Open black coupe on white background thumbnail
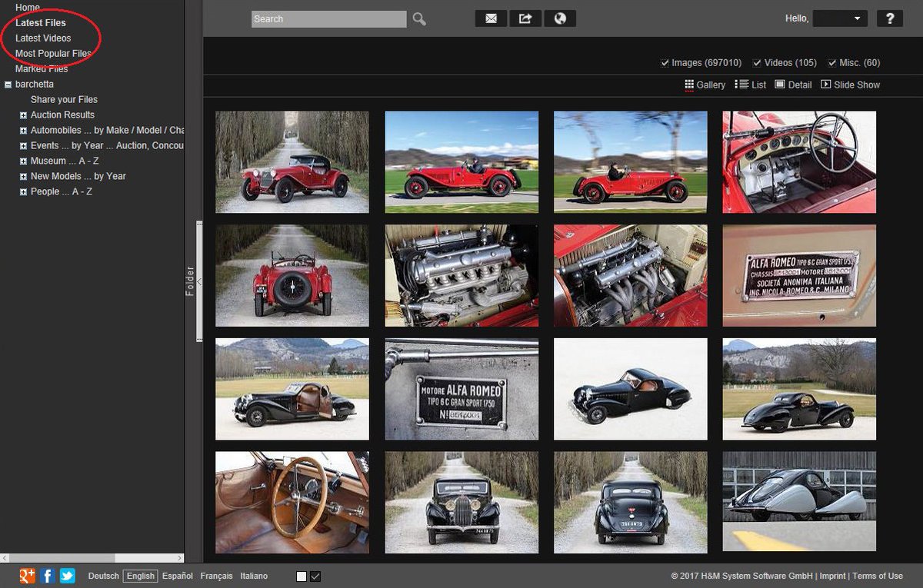 [x=631, y=389]
